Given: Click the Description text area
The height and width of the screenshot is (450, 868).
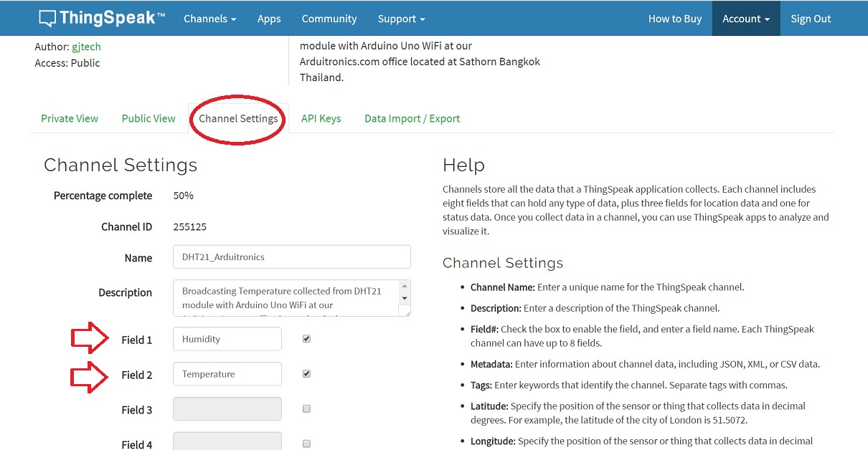Looking at the screenshot, I should (x=292, y=298).
